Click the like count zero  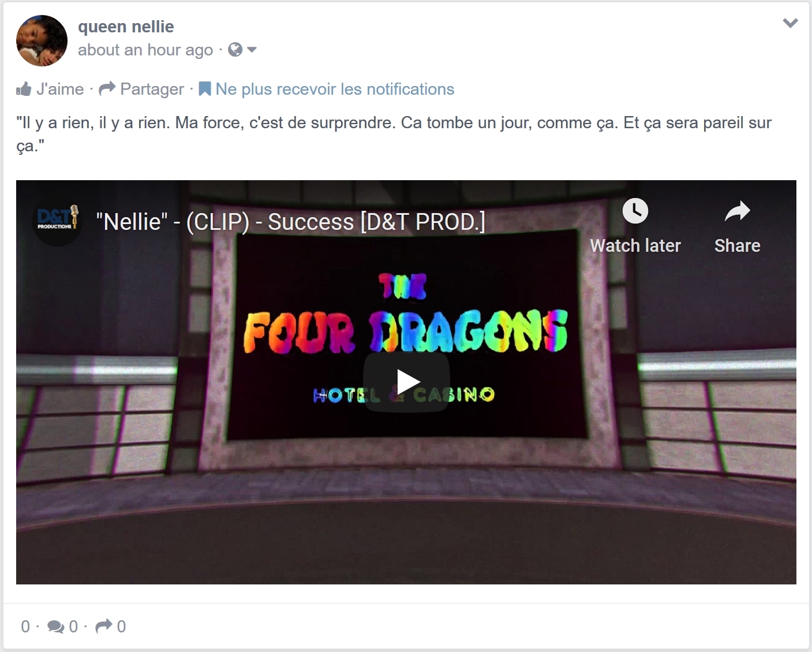(x=25, y=627)
